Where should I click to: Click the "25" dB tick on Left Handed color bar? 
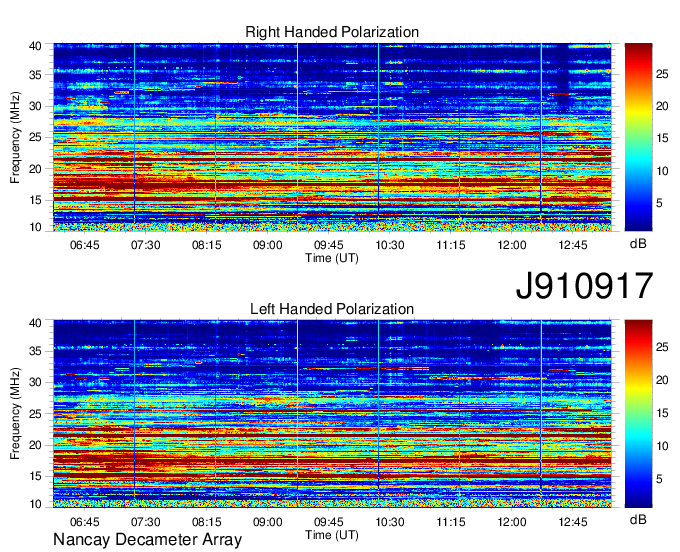[x=662, y=347]
